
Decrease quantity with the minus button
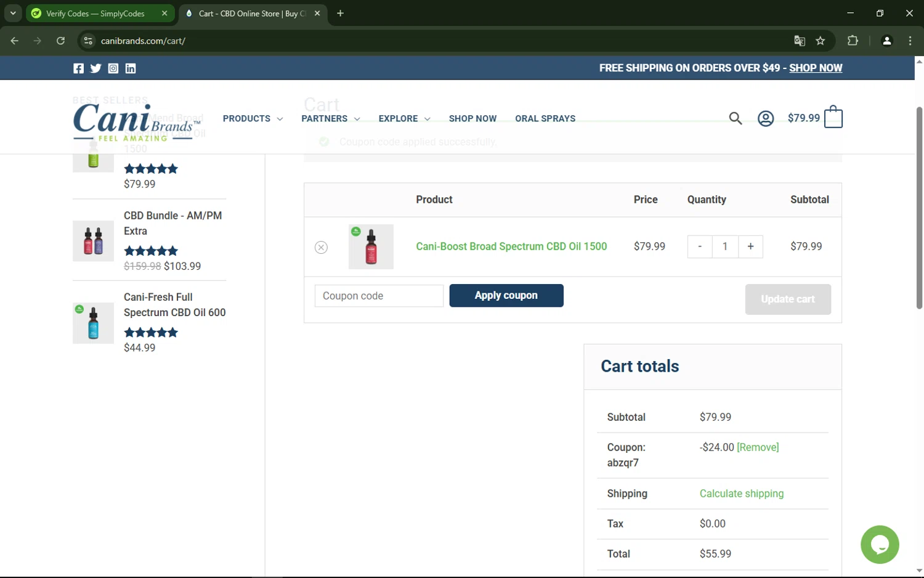coord(700,246)
